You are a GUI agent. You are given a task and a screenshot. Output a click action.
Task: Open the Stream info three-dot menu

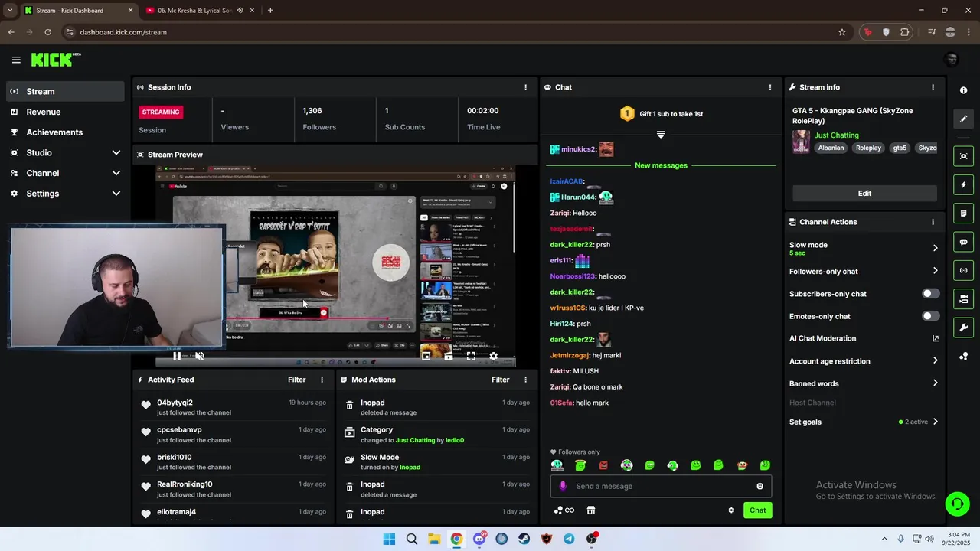click(x=933, y=87)
